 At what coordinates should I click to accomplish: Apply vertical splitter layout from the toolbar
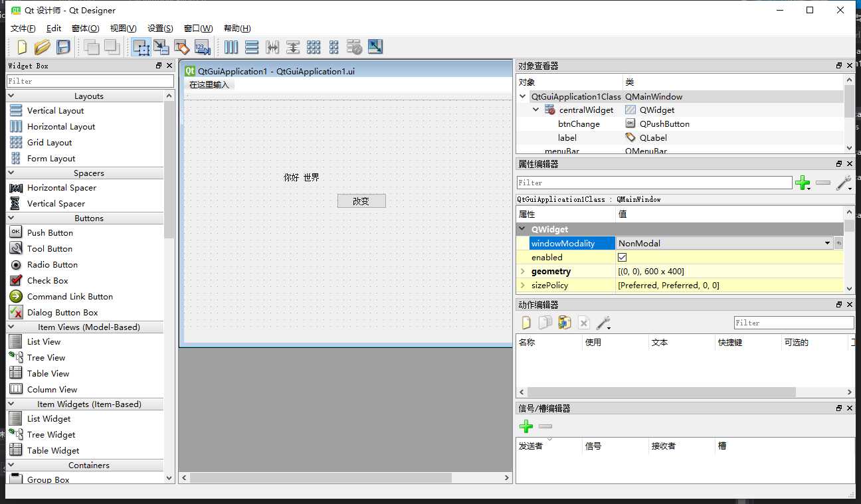point(293,47)
